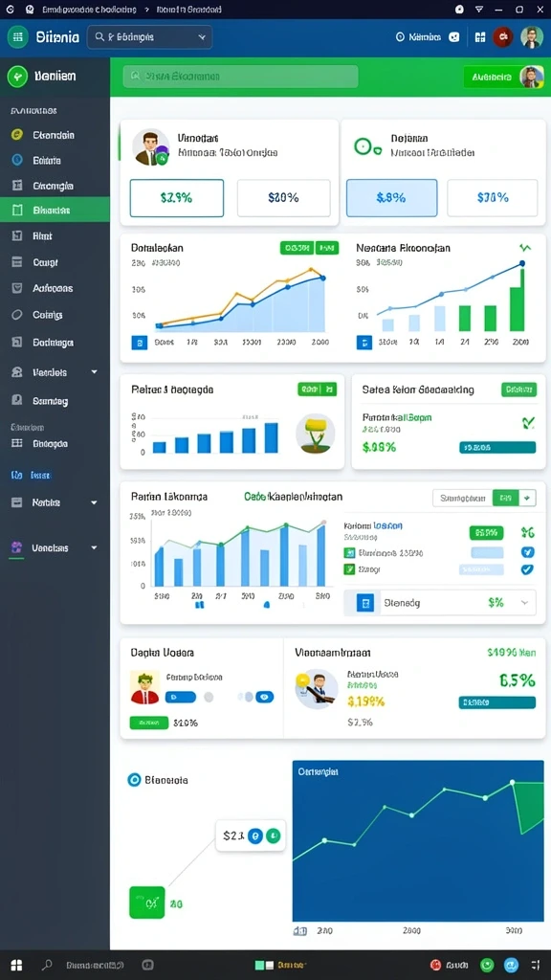This screenshot has height=980, width=551.
Task: Click the teal progress bar beside $.99%
Action: (497, 447)
